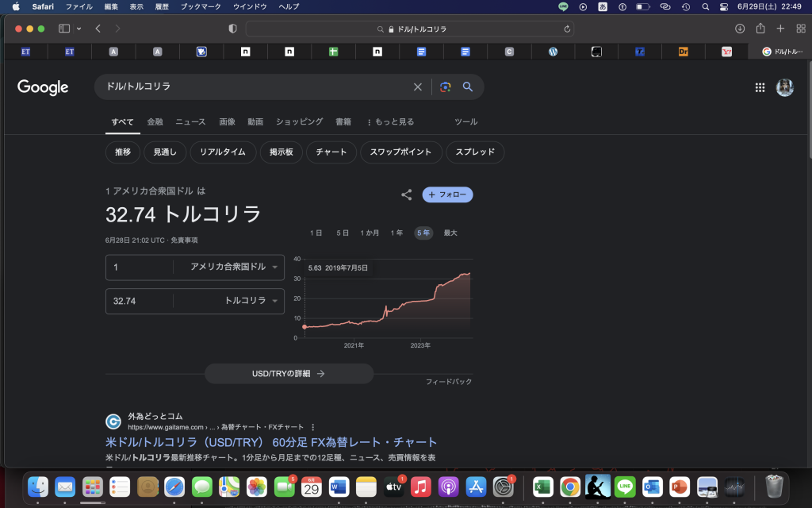Enable the リアルタイム filter chip
Viewport: 812px width, 508px height.
(x=223, y=152)
